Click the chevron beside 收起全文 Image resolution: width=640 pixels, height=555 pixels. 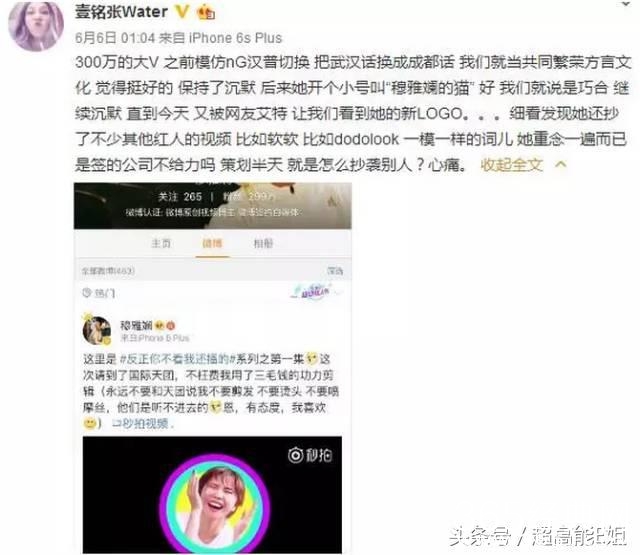[561, 164]
